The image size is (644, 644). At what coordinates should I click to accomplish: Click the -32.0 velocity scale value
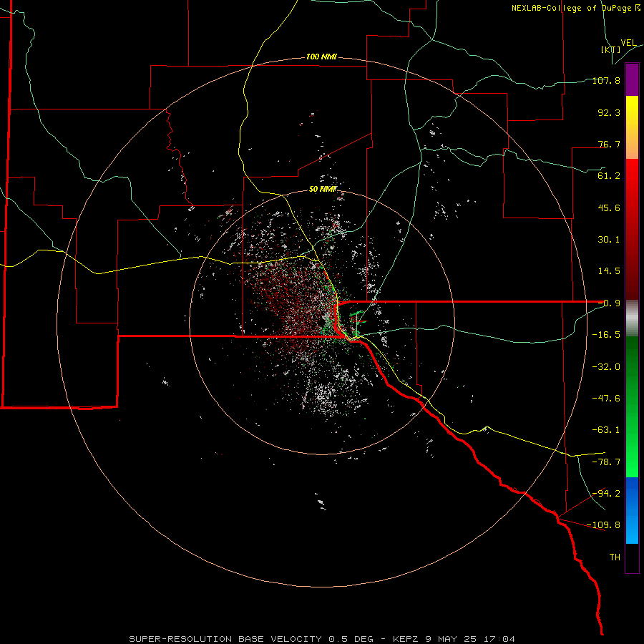[606, 367]
